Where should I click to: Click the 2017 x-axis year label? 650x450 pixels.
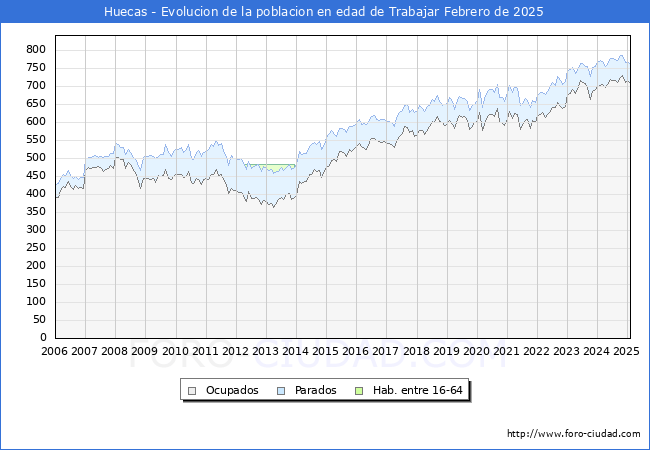click(x=386, y=351)
